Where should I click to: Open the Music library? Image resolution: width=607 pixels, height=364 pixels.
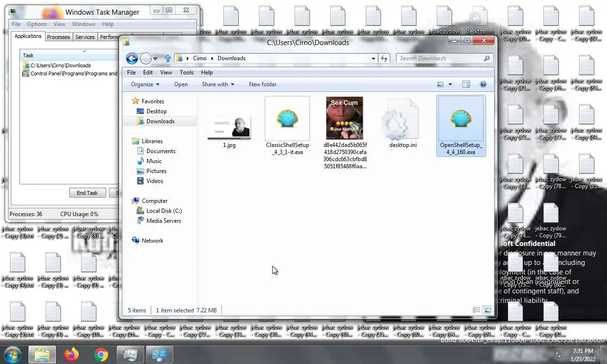coord(154,161)
